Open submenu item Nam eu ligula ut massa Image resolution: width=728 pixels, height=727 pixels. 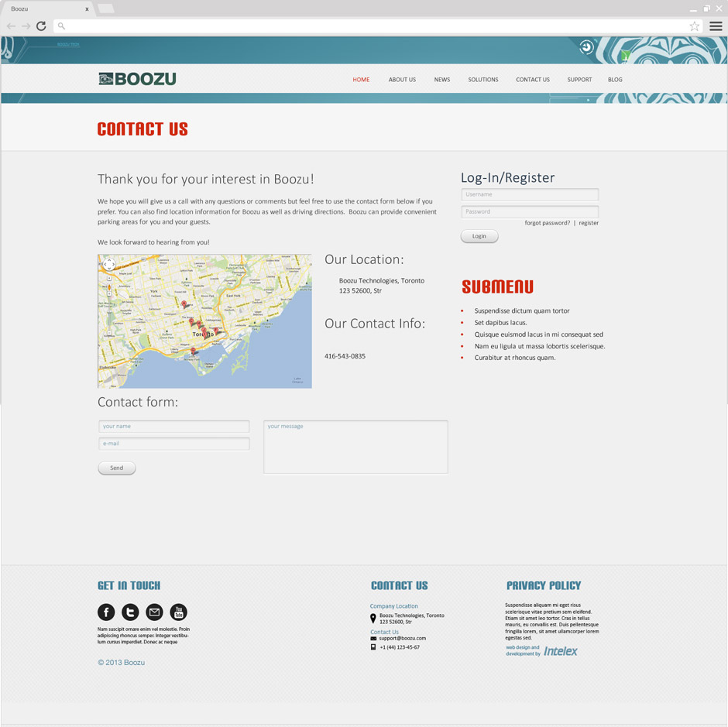click(x=540, y=346)
